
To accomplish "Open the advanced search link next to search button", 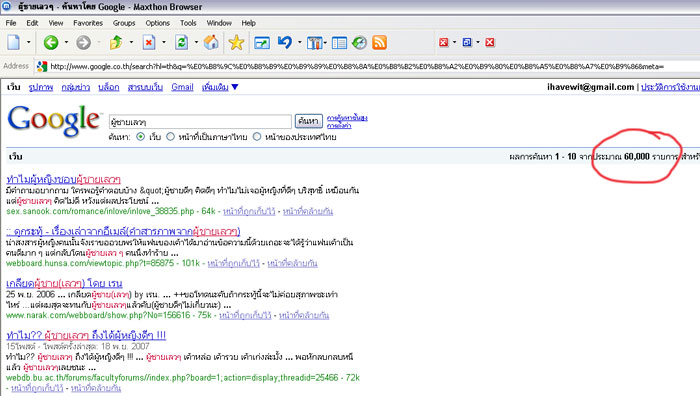I will click(347, 118).
